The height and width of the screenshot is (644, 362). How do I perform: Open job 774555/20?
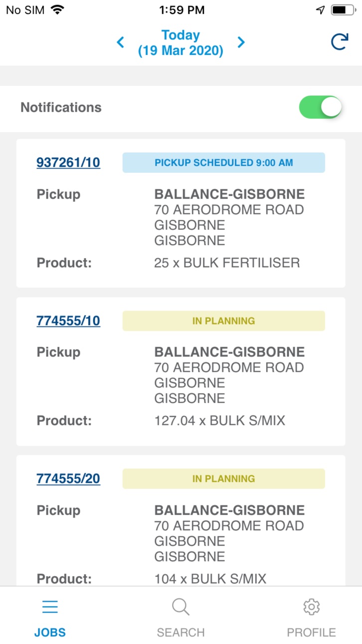click(x=68, y=479)
